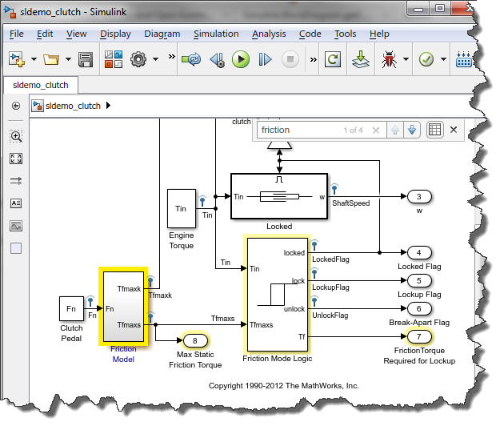Image resolution: width=504 pixels, height=430 pixels.
Task: Toggle the sample time display arrows icon
Action: point(16,181)
